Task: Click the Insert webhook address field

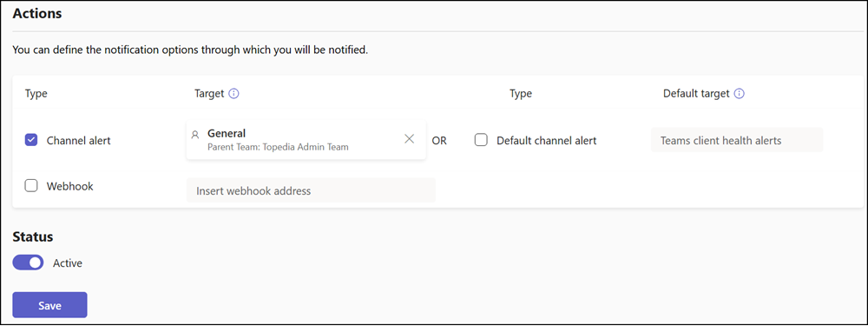Action: point(311,190)
